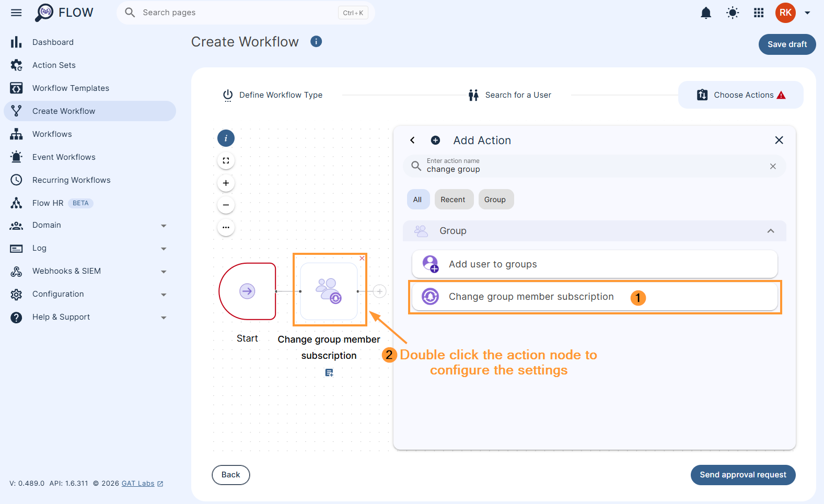Expand the Configuration section
Screen dimensions: 824x504
(x=90, y=294)
